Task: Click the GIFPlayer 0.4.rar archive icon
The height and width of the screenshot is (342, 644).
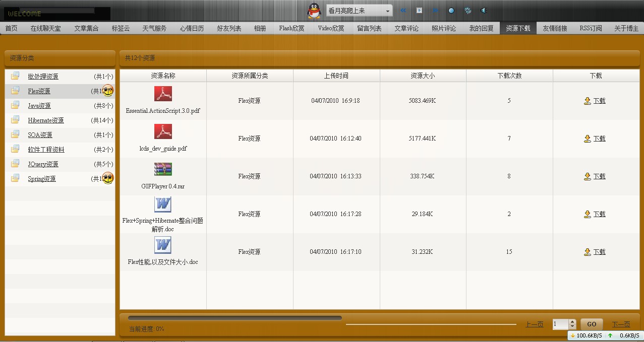Action: click(163, 169)
